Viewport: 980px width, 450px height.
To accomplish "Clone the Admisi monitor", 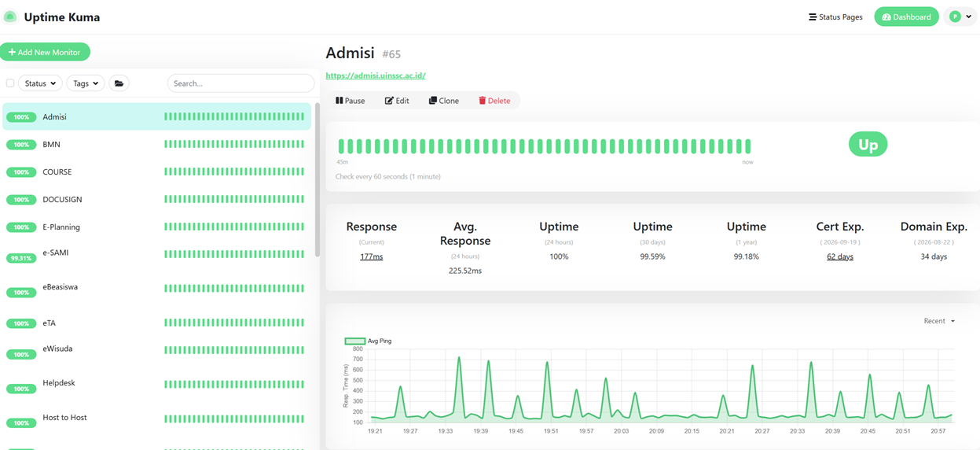I will pos(444,101).
